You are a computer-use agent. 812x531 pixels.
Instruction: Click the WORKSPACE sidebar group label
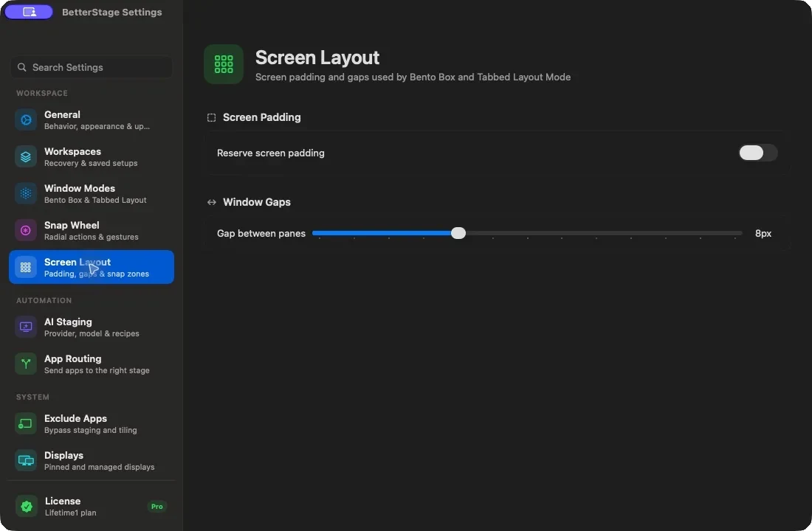pos(42,93)
